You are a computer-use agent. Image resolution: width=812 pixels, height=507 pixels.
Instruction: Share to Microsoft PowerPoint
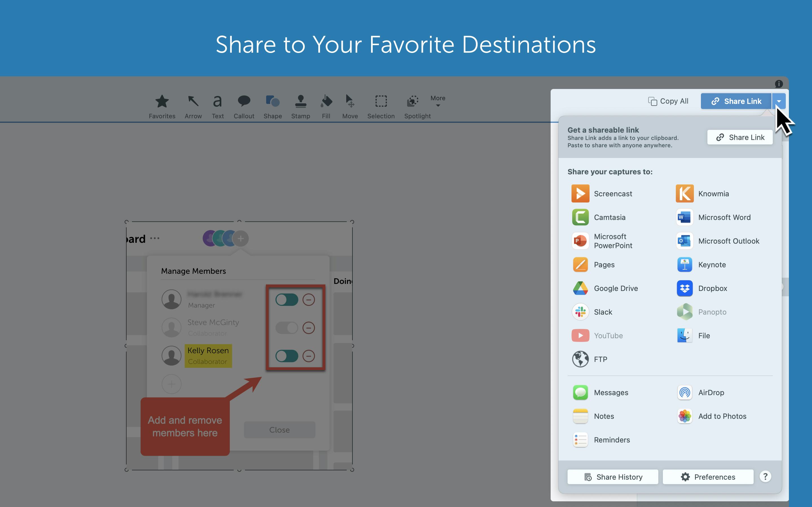tap(613, 241)
